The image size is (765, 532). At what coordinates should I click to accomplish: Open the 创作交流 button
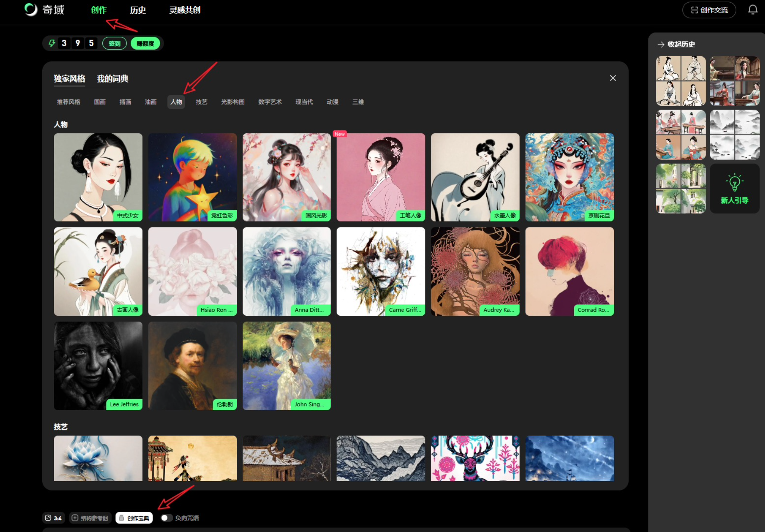coord(709,10)
